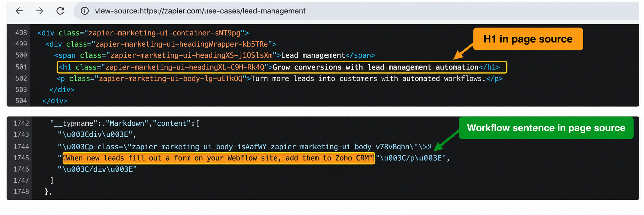Click the '\u003C/p\u003E' closing string
Viewport: 644px width, 215px height.
click(411, 158)
